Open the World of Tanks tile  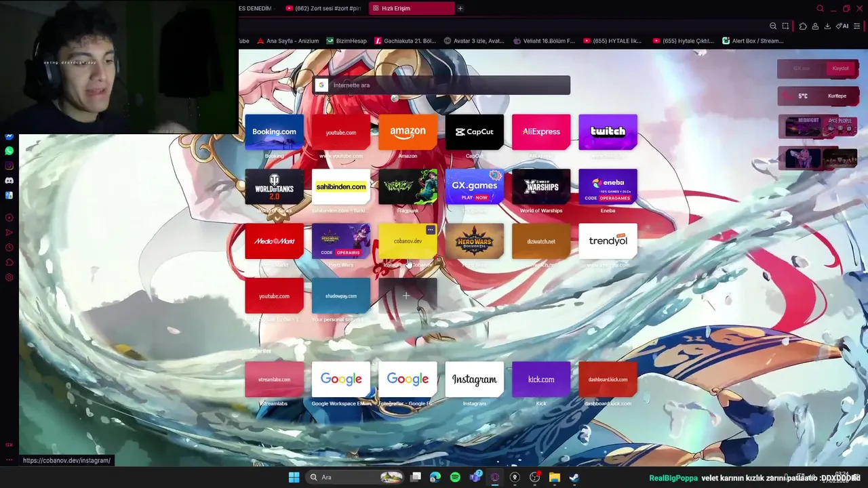(x=274, y=186)
